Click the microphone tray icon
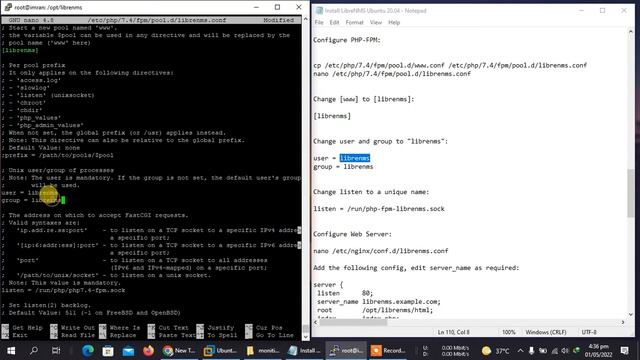 [x=531, y=351]
